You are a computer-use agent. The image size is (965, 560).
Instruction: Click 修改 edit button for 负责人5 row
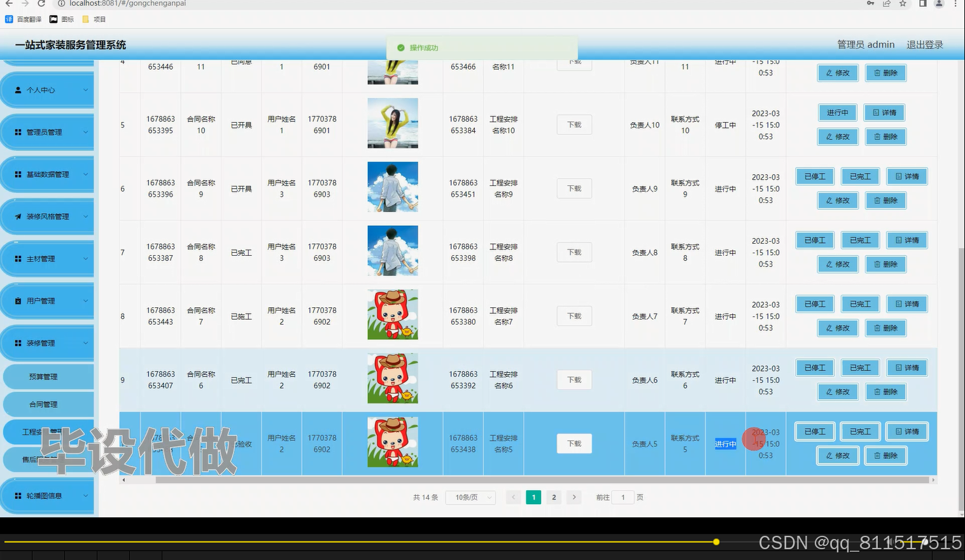[x=838, y=456]
